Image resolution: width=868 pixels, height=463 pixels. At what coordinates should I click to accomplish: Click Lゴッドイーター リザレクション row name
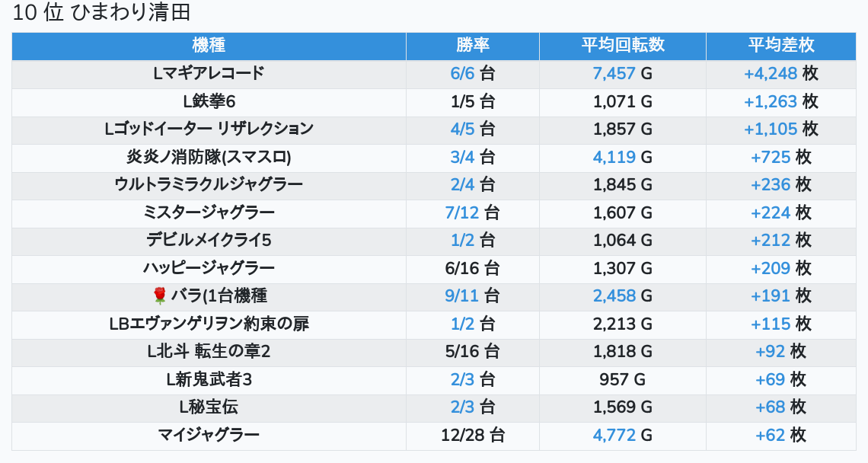click(209, 129)
